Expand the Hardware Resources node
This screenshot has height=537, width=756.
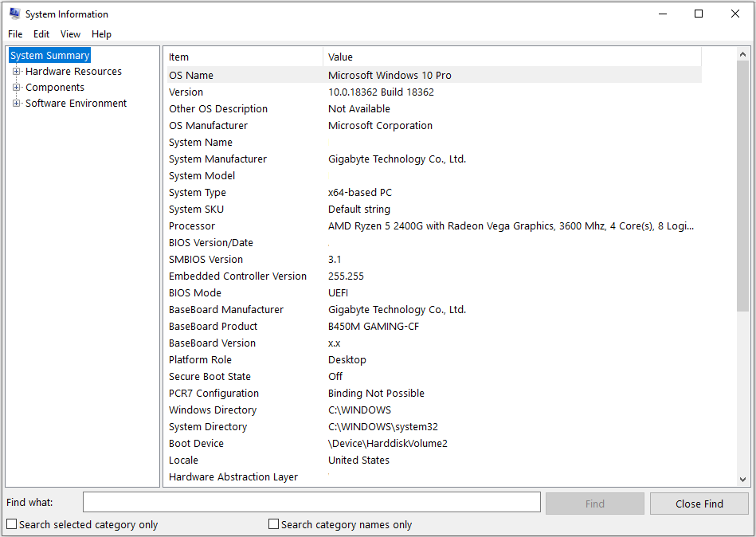17,72
